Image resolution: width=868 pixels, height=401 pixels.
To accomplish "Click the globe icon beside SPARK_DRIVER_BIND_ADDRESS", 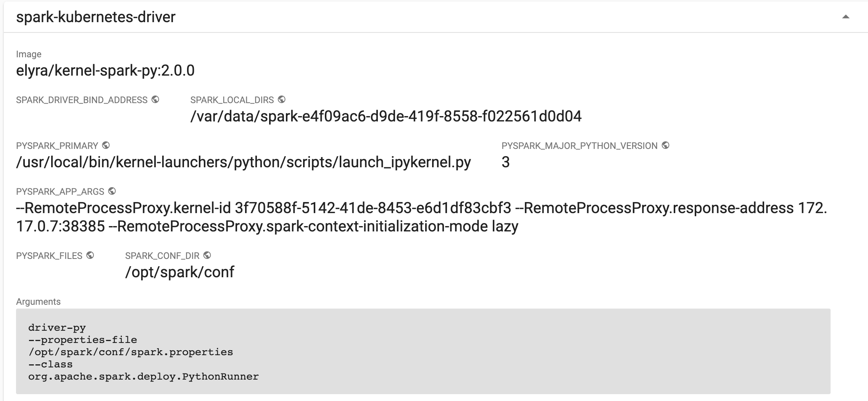I will pyautogui.click(x=155, y=100).
